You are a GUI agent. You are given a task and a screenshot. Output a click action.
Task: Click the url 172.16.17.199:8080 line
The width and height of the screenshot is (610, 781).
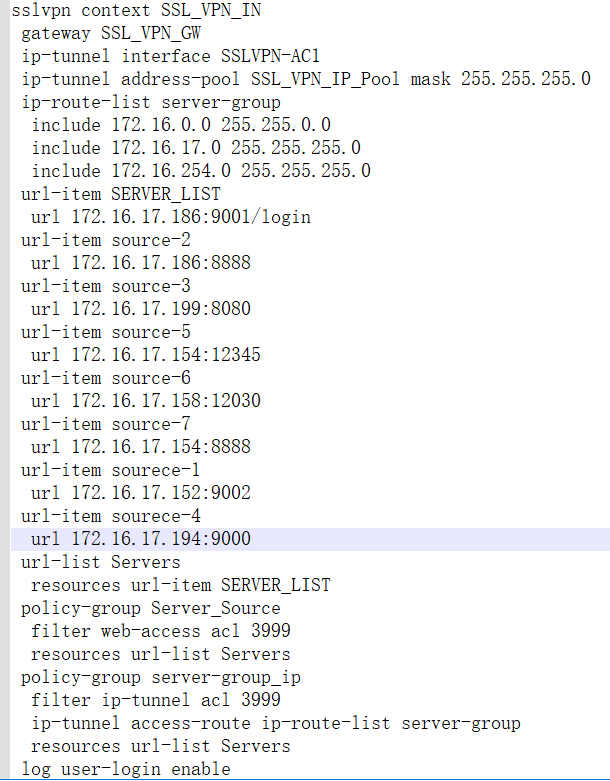point(140,309)
